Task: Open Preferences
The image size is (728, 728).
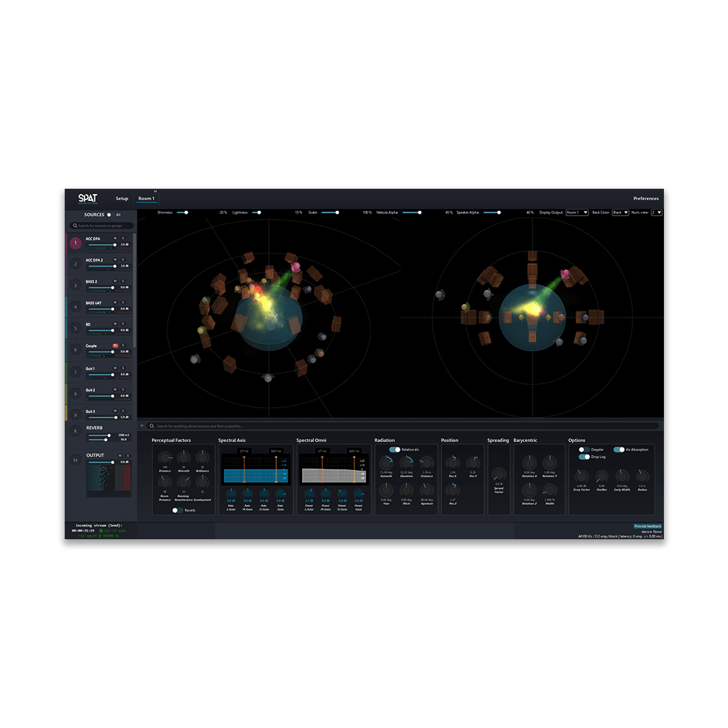Action: tap(646, 198)
